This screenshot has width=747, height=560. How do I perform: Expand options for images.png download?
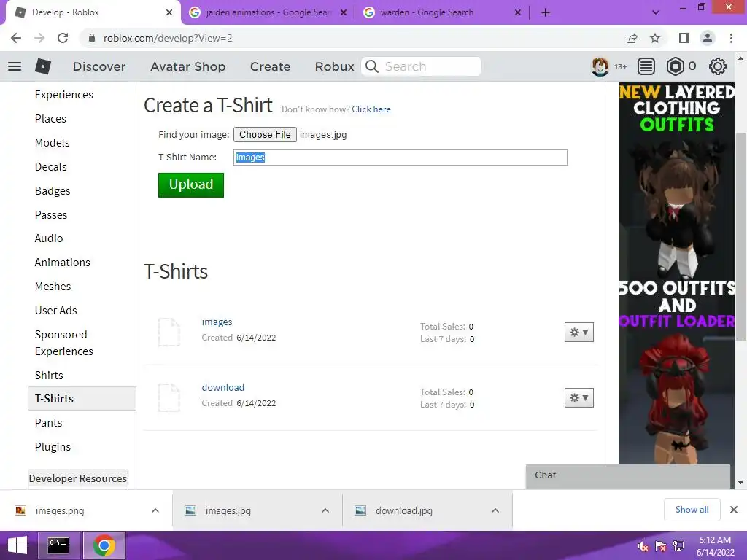pyautogui.click(x=155, y=510)
